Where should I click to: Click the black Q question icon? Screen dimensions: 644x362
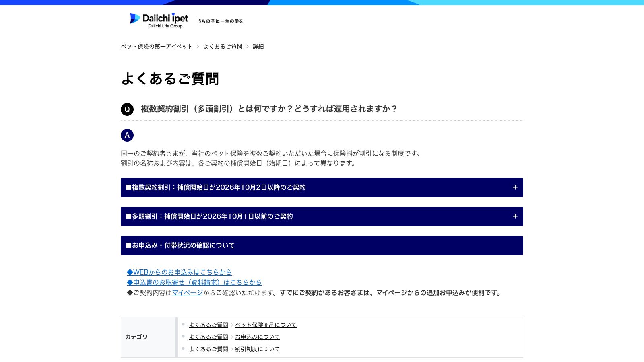click(127, 109)
